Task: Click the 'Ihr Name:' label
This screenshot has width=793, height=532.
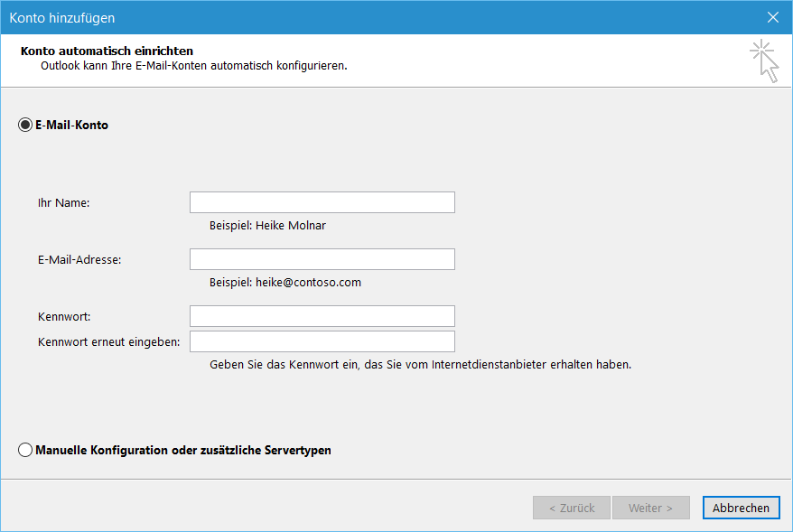Action: [64, 203]
